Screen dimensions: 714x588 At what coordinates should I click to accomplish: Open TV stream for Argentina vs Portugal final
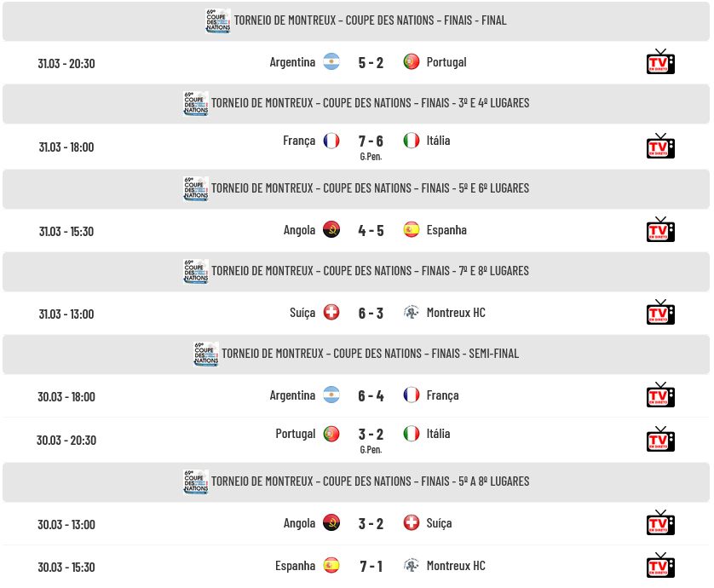(x=660, y=61)
